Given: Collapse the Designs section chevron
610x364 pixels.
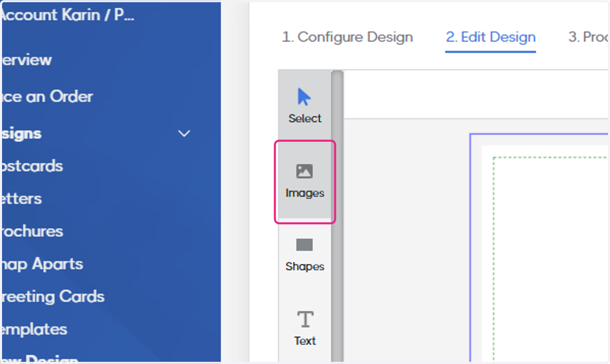Looking at the screenshot, I should [x=184, y=134].
